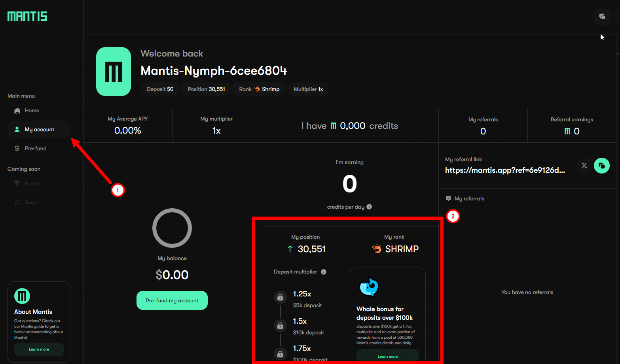The width and height of the screenshot is (620, 364).
Task: Click the whale bonus icon
Action: click(369, 287)
